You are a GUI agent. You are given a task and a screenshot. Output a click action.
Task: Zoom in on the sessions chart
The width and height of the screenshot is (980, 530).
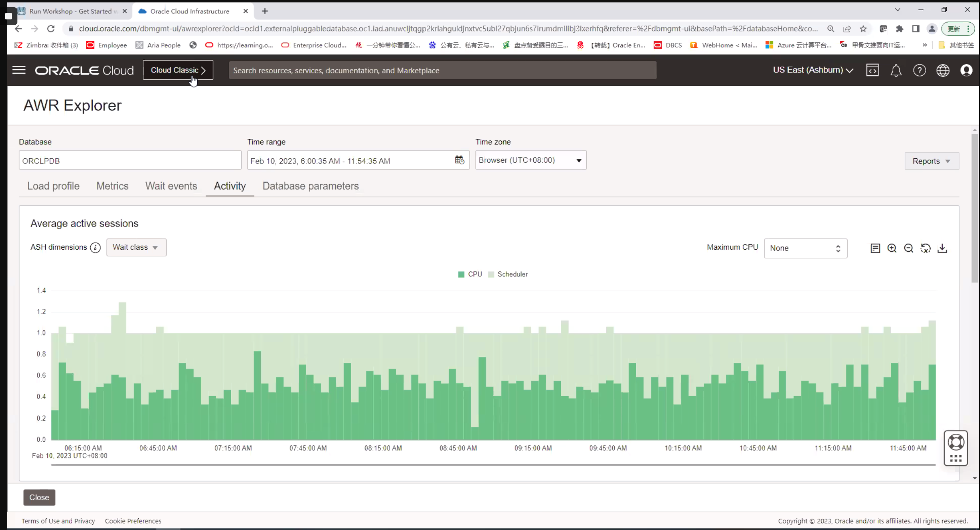click(x=892, y=248)
